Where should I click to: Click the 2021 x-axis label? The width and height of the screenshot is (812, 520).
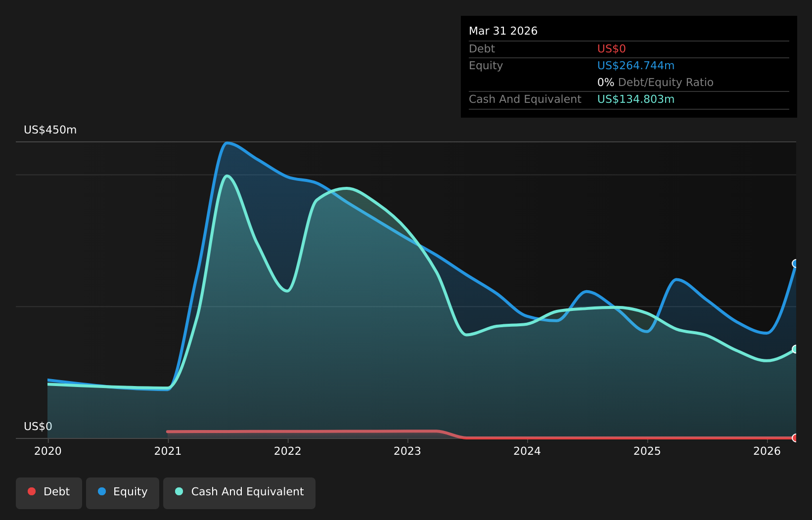(x=168, y=451)
